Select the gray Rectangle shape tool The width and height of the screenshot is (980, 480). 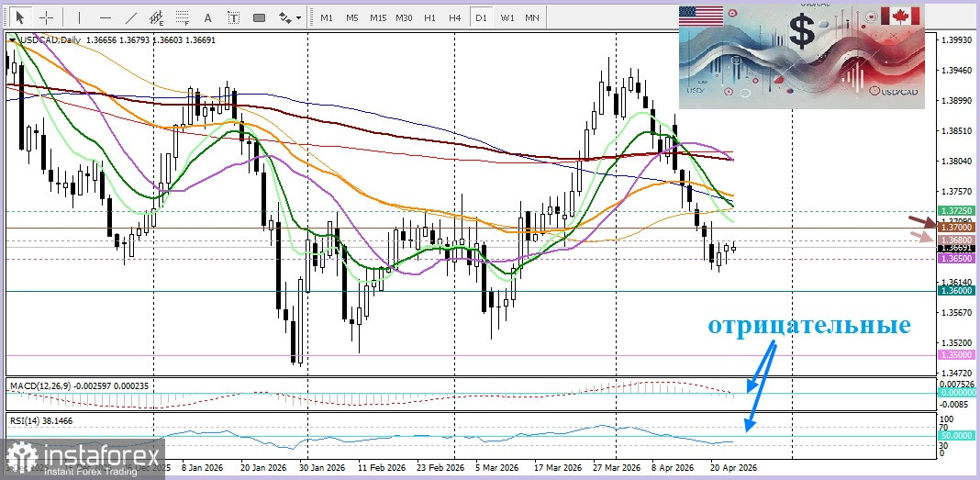click(260, 17)
